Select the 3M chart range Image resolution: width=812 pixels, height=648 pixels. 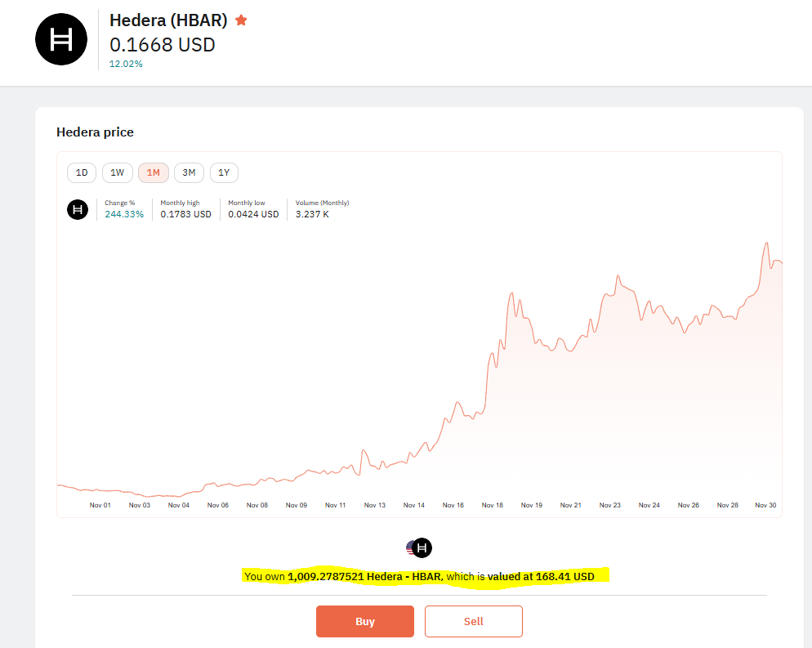pos(189,172)
